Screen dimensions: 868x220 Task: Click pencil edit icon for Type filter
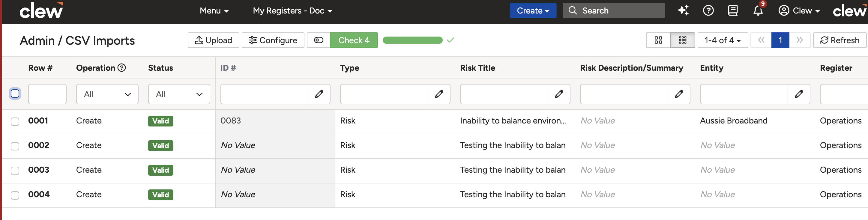pos(439,94)
